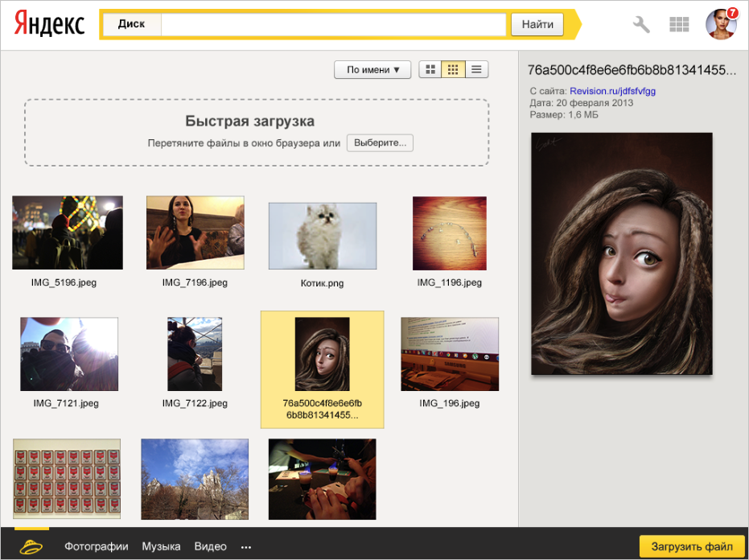The width and height of the screenshot is (749, 560).
Task: Open the Видео tab
Action: tap(210, 546)
